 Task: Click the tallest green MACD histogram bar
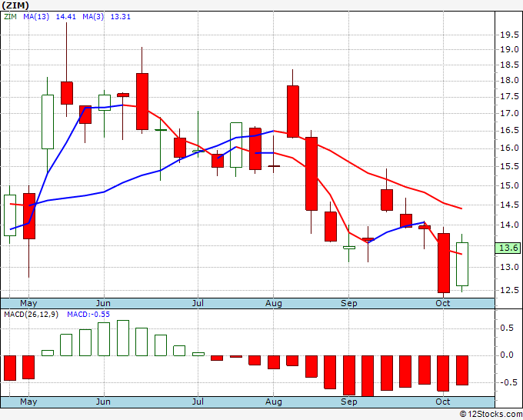(123, 338)
